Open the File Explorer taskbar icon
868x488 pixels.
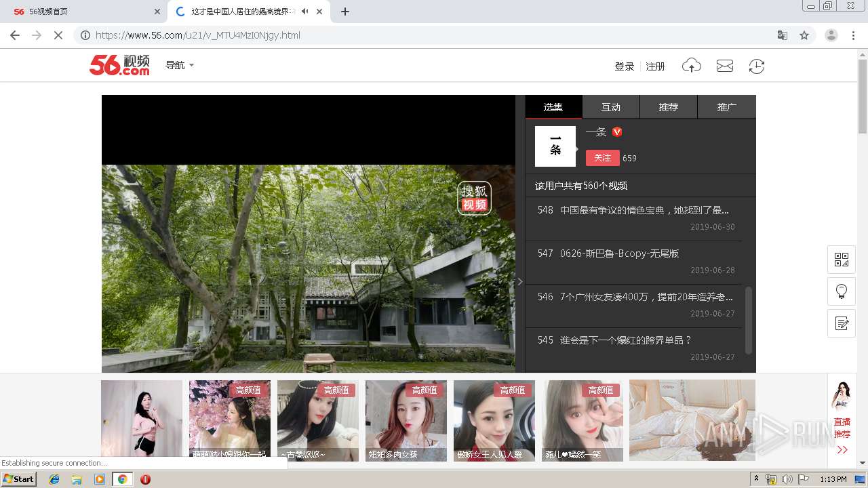click(x=77, y=479)
